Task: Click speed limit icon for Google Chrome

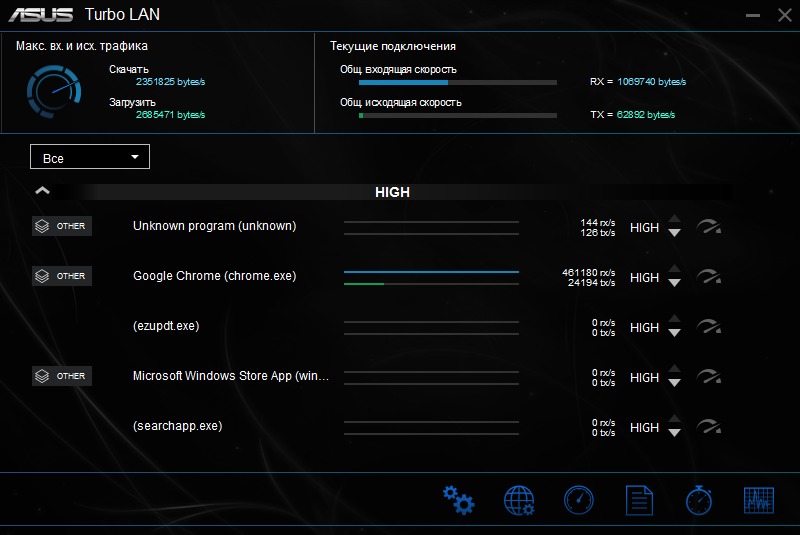Action: tap(709, 276)
